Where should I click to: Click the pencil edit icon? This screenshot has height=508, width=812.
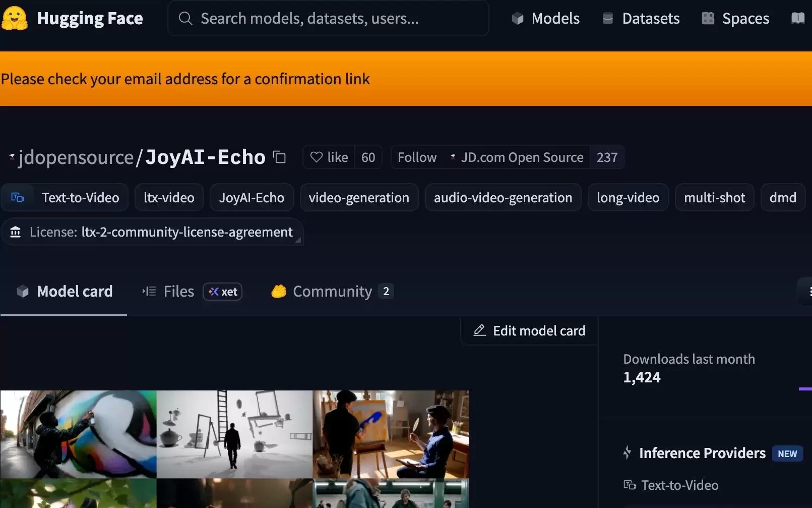click(480, 330)
